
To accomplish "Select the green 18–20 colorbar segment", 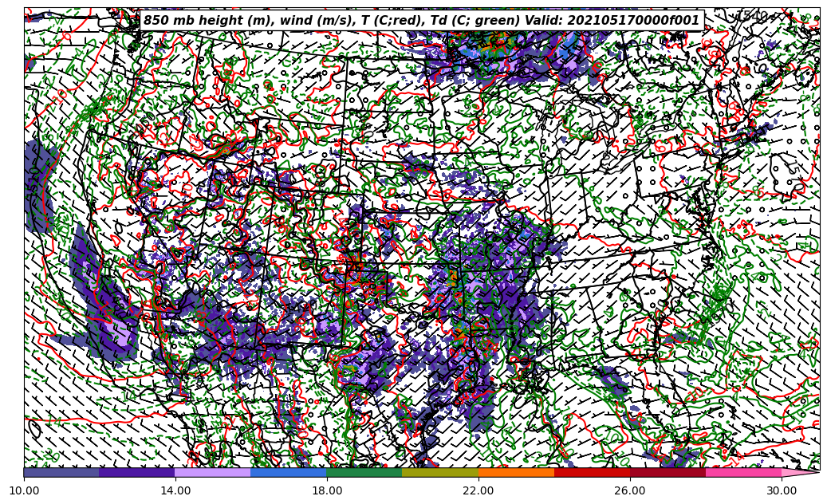I will tap(364, 472).
